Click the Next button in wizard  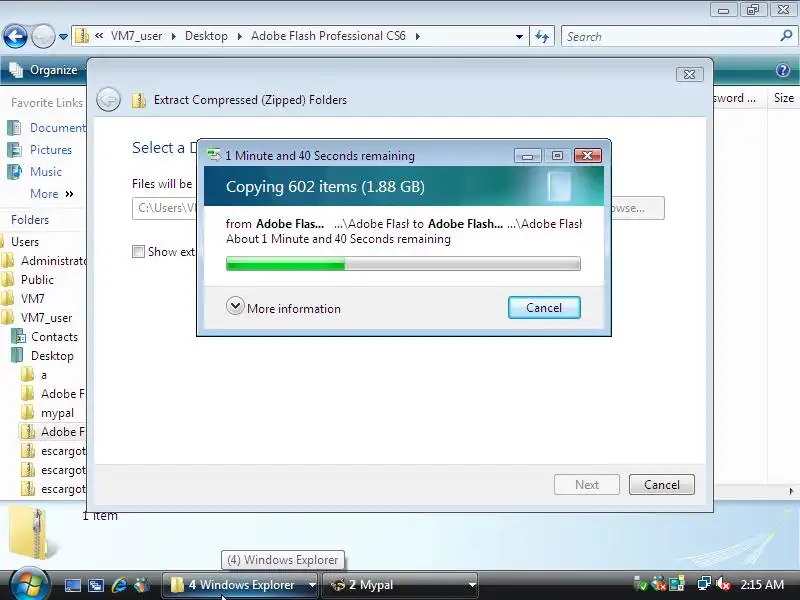coord(587,485)
